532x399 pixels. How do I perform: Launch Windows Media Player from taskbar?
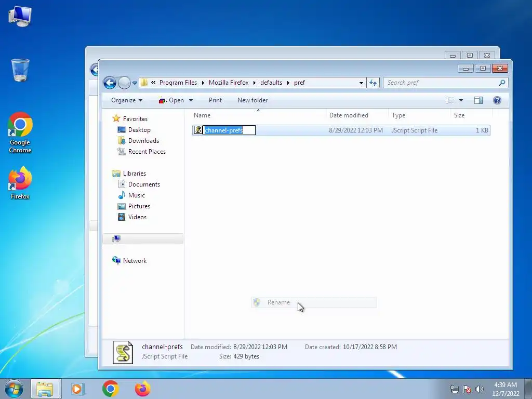77,389
